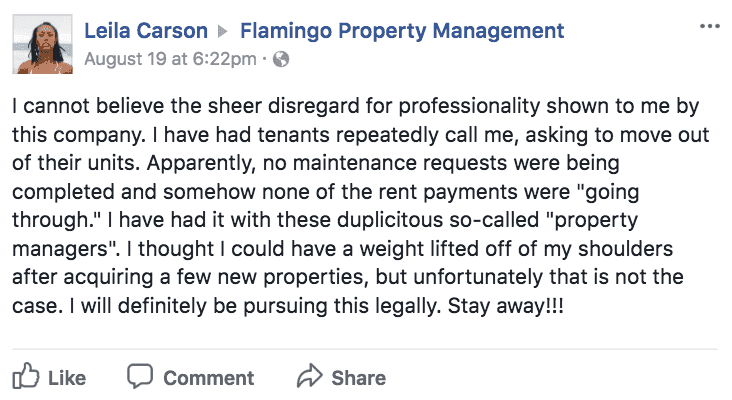Click the Comment button label
Viewport: 732px width, 400px height.
click(209, 378)
